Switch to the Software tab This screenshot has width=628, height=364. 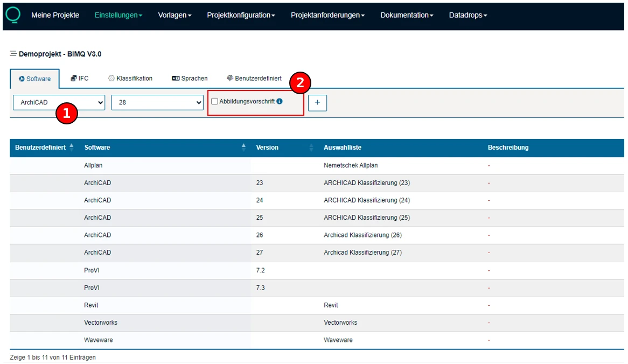point(35,79)
